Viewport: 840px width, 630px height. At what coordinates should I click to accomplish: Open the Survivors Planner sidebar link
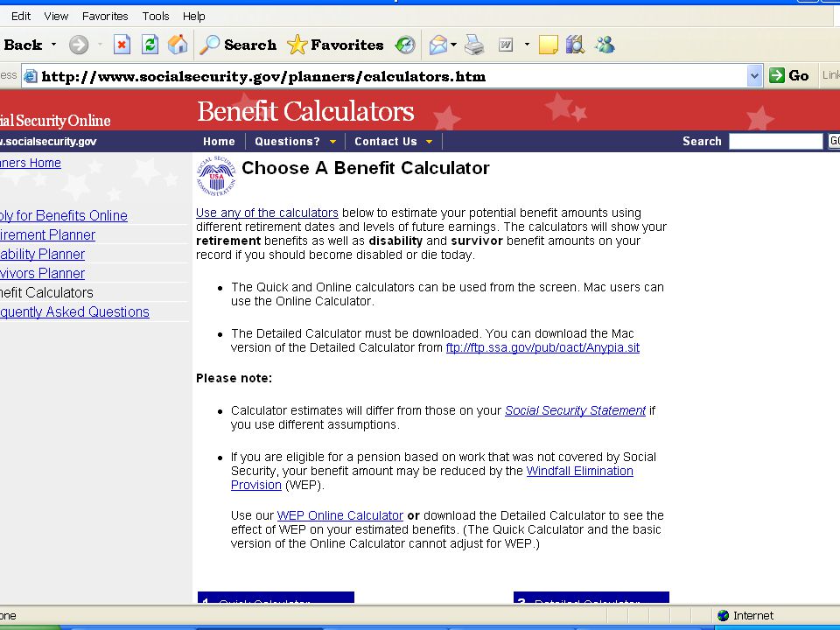pos(42,273)
